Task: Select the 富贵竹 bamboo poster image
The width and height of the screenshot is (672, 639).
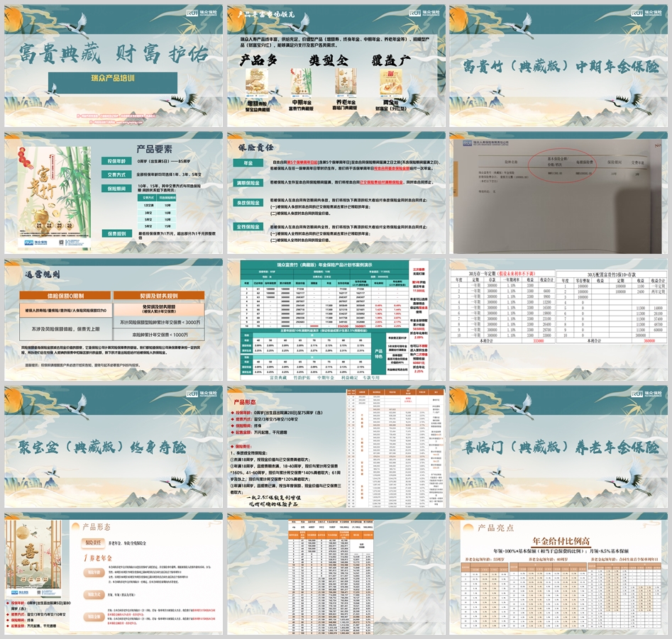Action: pos(55,197)
